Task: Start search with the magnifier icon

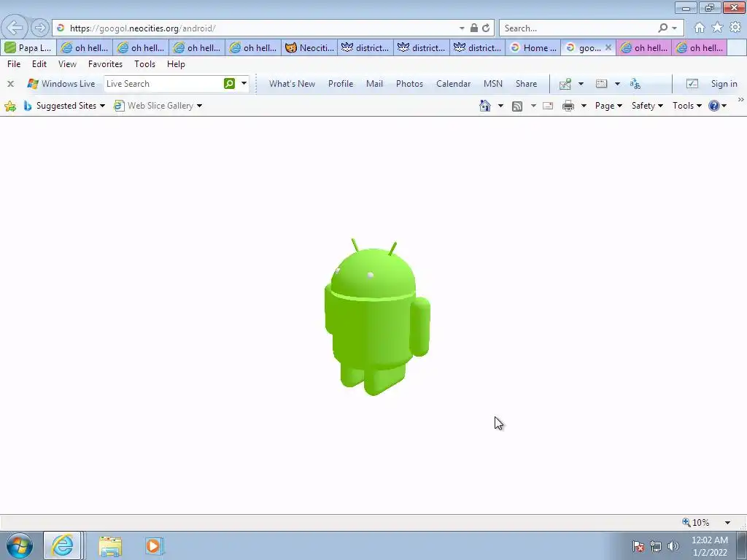Action: pyautogui.click(x=662, y=28)
